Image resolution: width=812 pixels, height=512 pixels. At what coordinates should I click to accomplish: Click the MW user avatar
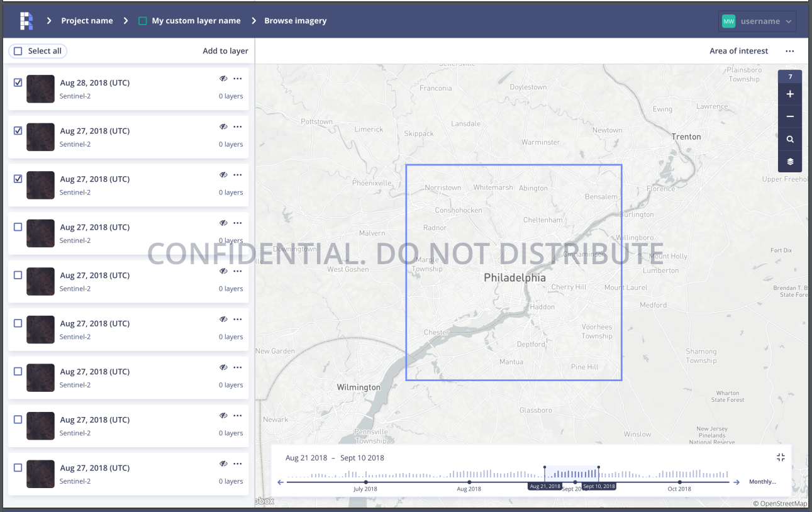pos(728,21)
